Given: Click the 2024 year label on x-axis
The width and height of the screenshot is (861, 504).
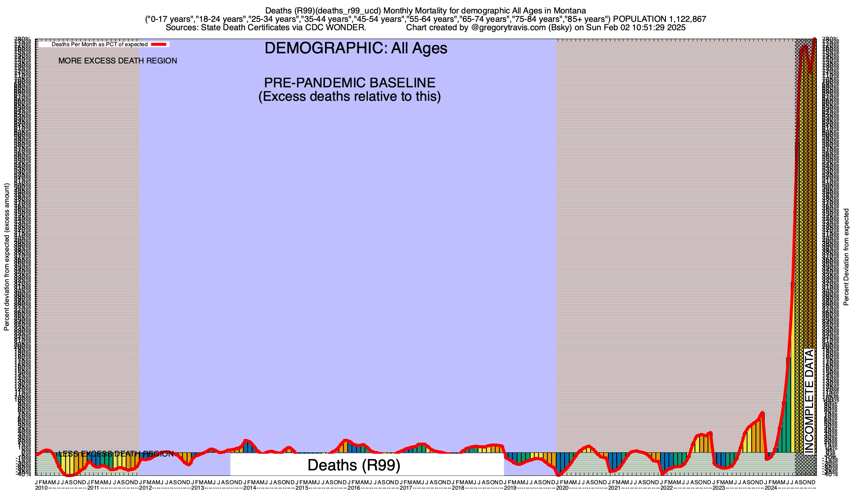Looking at the screenshot, I should click(x=771, y=488).
